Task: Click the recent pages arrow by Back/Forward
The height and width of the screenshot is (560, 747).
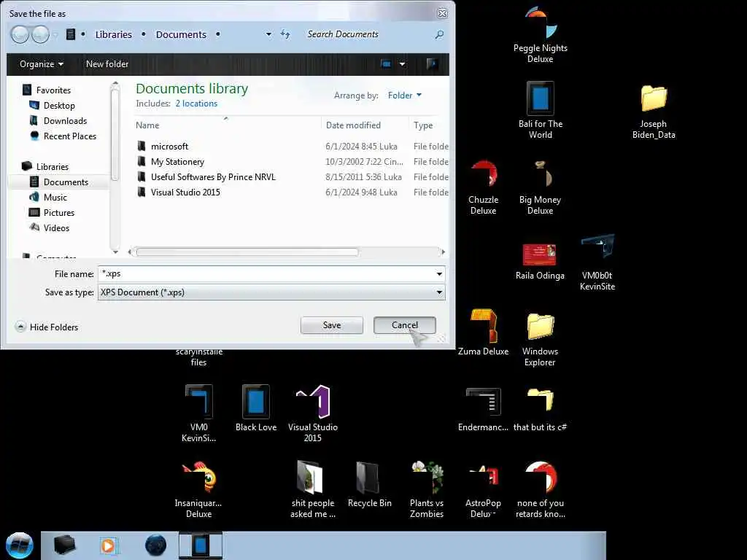Action: pyautogui.click(x=55, y=34)
